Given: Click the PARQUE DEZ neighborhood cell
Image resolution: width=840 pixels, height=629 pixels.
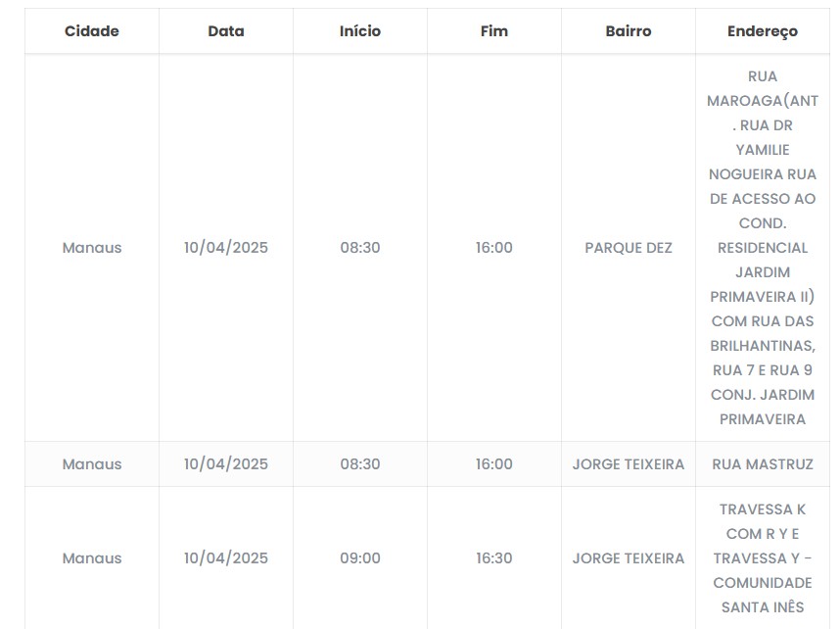Looking at the screenshot, I should pos(629,248).
